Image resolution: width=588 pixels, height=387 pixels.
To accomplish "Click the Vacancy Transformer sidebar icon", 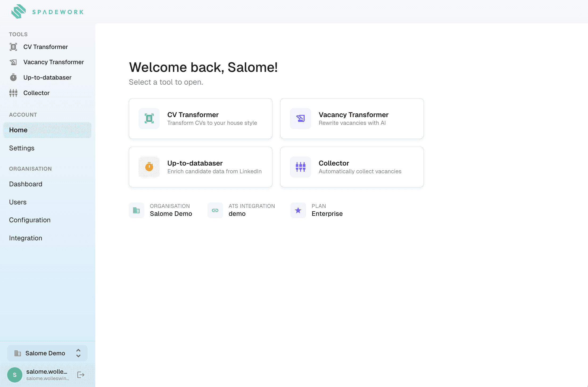I will [13, 62].
